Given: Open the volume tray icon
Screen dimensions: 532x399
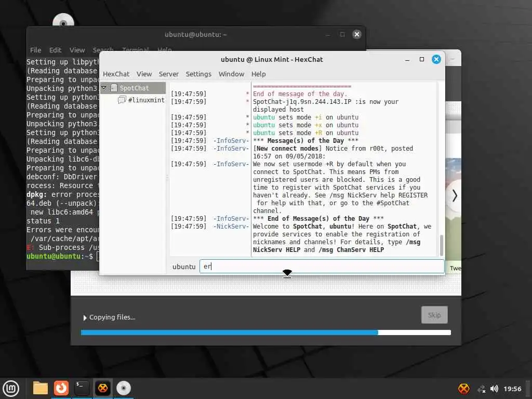Looking at the screenshot, I should pos(494,389).
